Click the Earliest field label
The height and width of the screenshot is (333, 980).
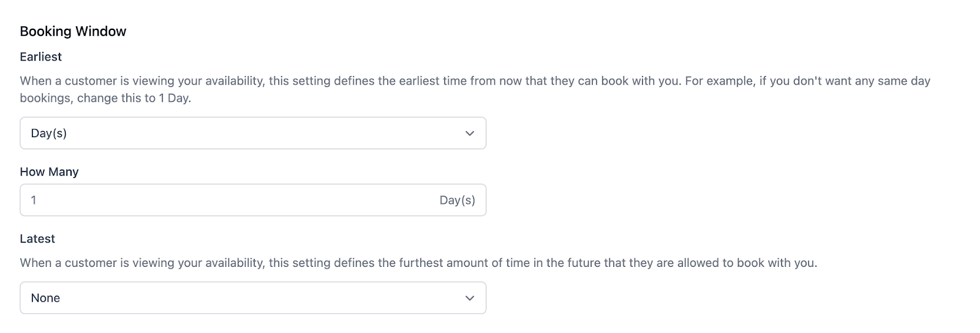[x=40, y=57]
